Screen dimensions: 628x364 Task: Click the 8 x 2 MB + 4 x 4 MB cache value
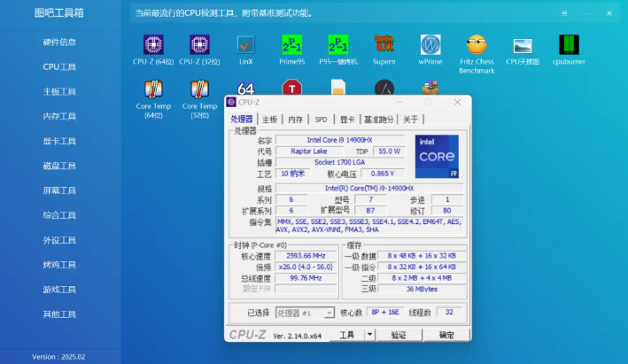tap(422, 278)
